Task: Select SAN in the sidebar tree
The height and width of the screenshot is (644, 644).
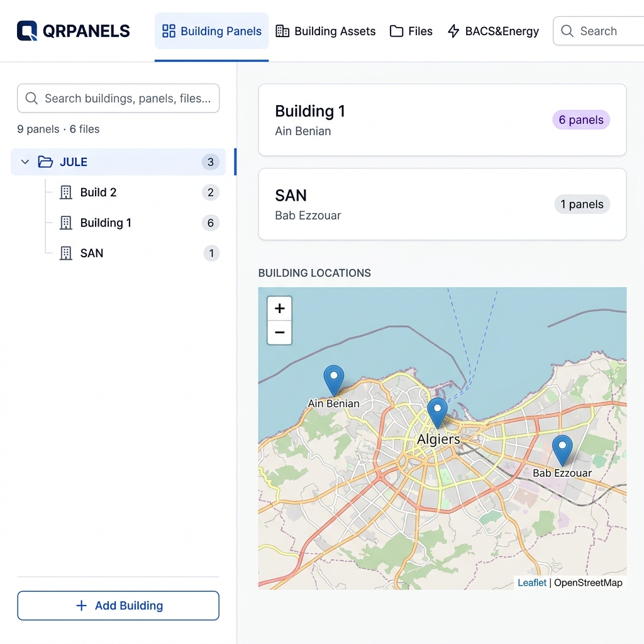Action: [92, 253]
